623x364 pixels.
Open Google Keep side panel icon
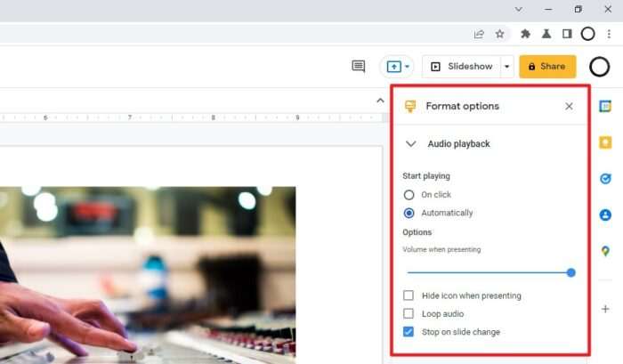605,142
